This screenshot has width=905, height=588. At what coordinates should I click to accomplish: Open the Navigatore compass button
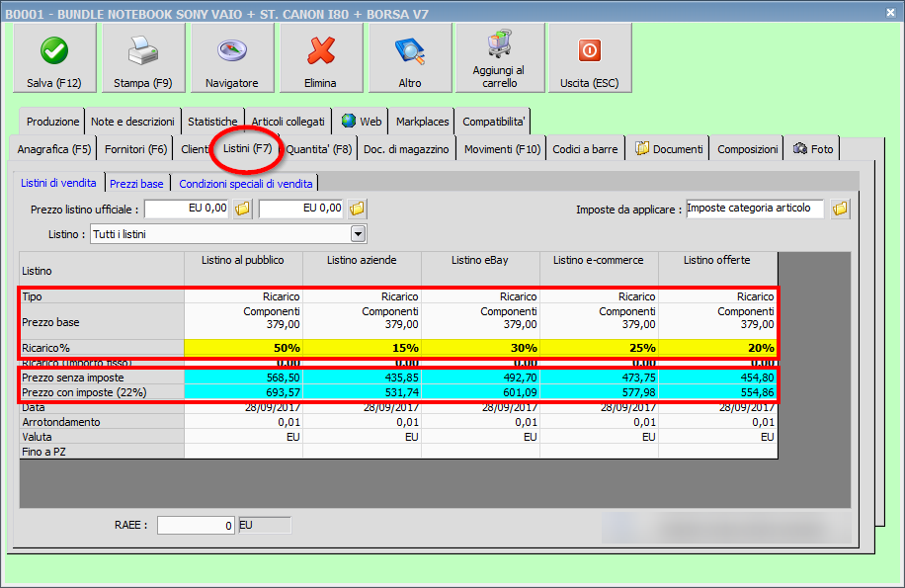232,58
